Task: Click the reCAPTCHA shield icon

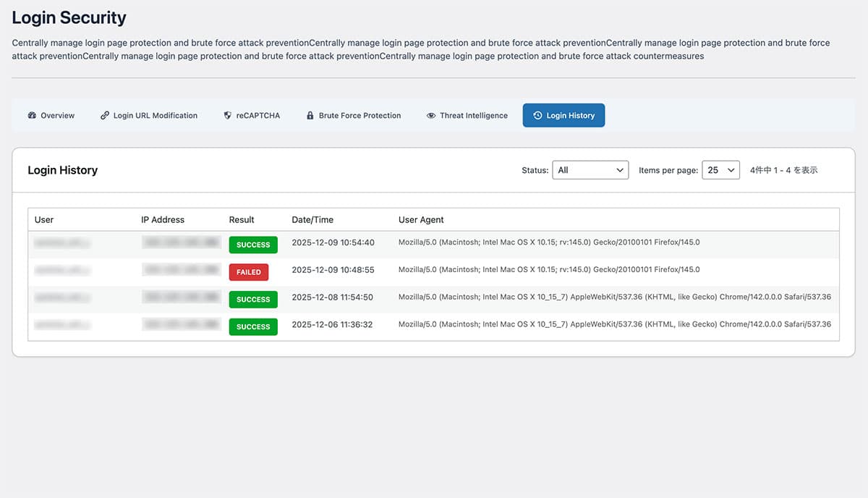Action: pos(228,116)
